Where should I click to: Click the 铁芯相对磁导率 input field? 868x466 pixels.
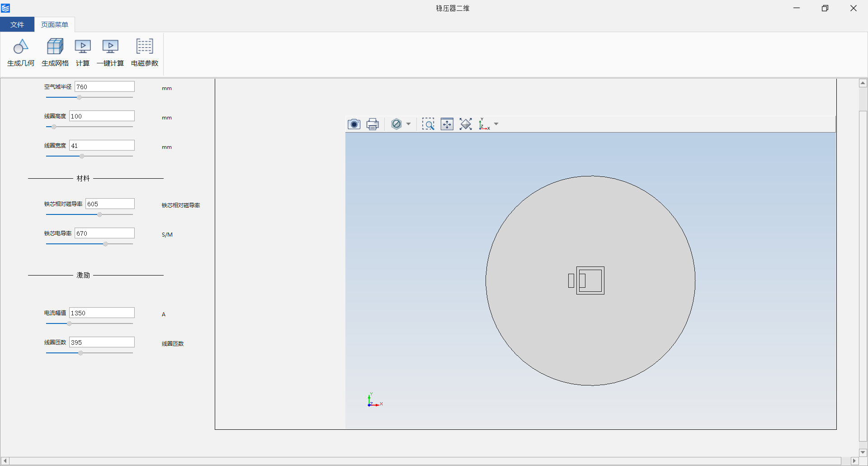(110, 204)
